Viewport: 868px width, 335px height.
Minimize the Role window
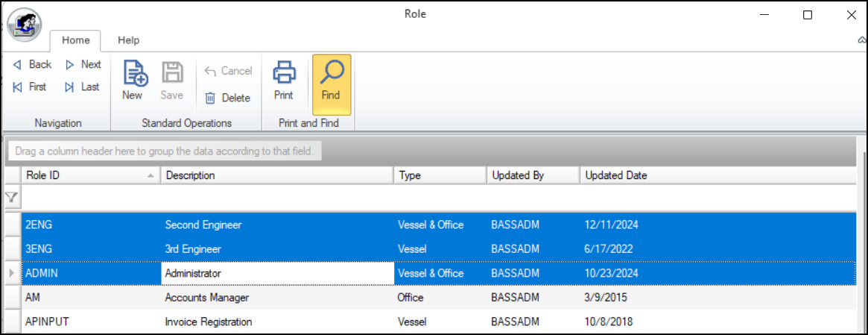[764, 15]
